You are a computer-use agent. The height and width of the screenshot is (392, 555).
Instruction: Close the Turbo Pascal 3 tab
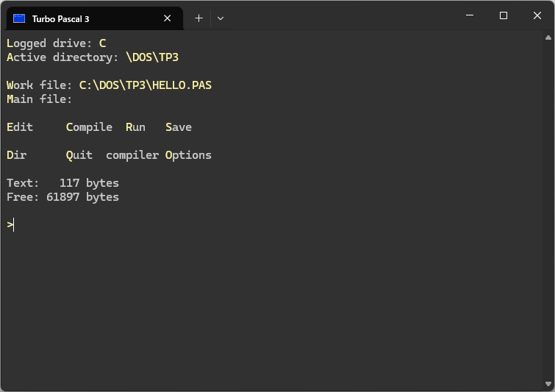168,18
